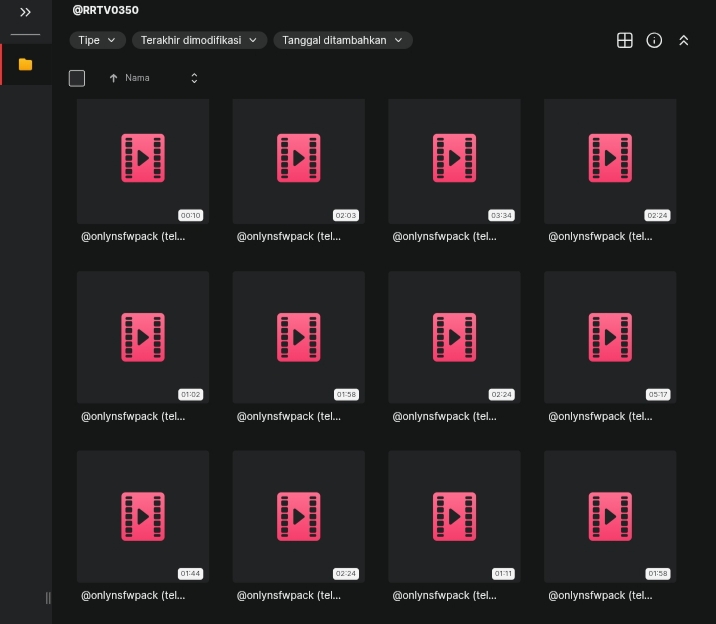Open the Tanggal ditambahkan filter dropdown
The height and width of the screenshot is (624, 716).
click(343, 40)
